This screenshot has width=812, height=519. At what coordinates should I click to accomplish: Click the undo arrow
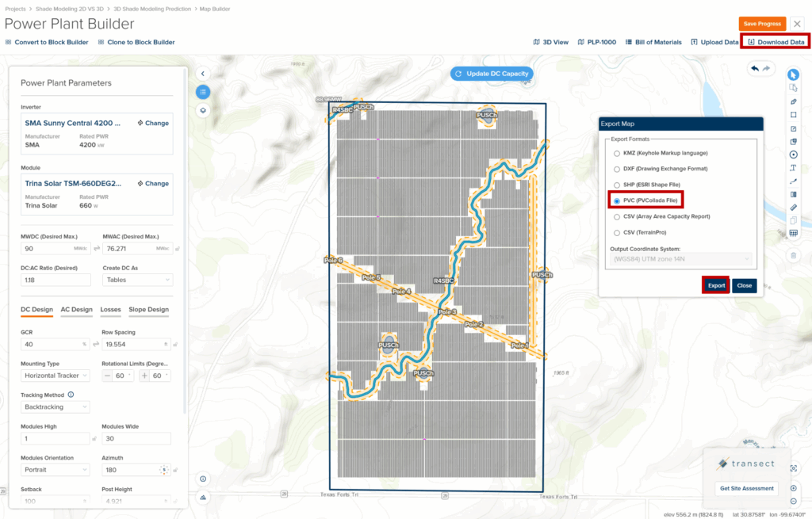[x=754, y=69]
